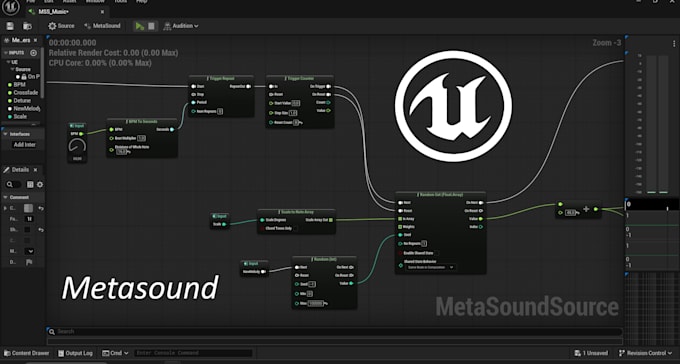This screenshot has height=364, width=680.
Task: Select the Scale input member
Action: (18, 116)
